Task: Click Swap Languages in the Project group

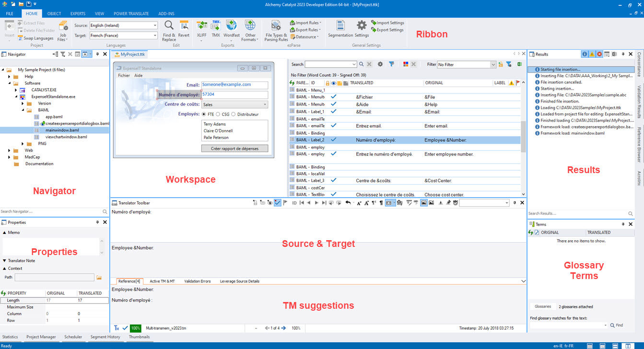Action: (x=35, y=38)
